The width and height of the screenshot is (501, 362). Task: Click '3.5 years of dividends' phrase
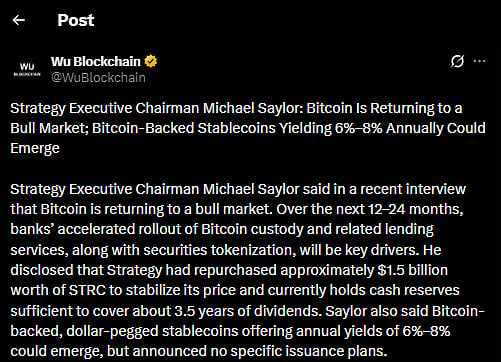tap(248, 311)
